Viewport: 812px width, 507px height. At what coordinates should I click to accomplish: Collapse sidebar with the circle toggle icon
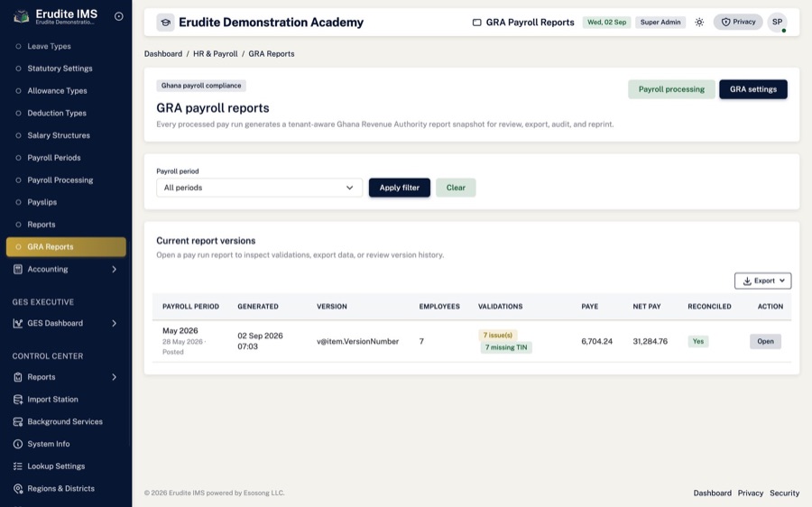click(x=118, y=16)
